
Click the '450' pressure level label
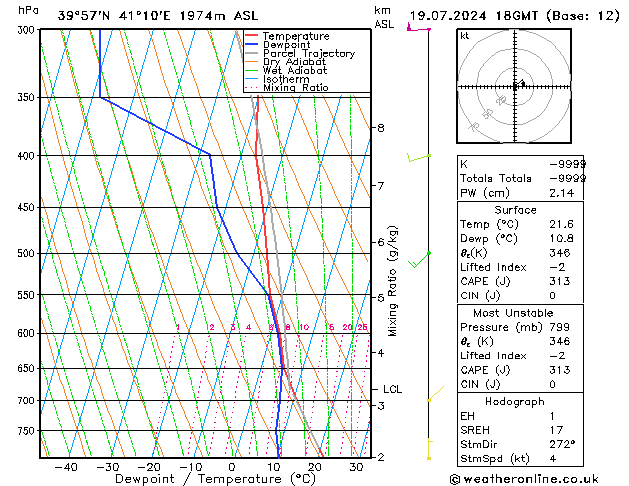(x=28, y=207)
